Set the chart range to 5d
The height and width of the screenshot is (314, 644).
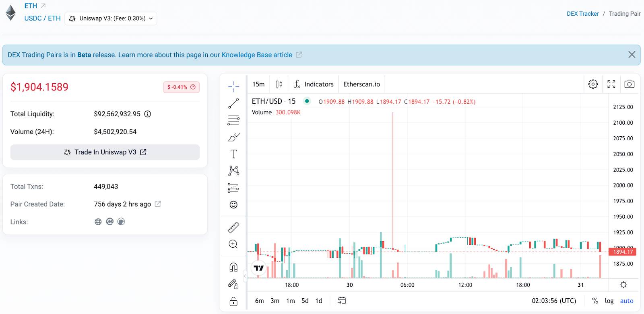(305, 301)
